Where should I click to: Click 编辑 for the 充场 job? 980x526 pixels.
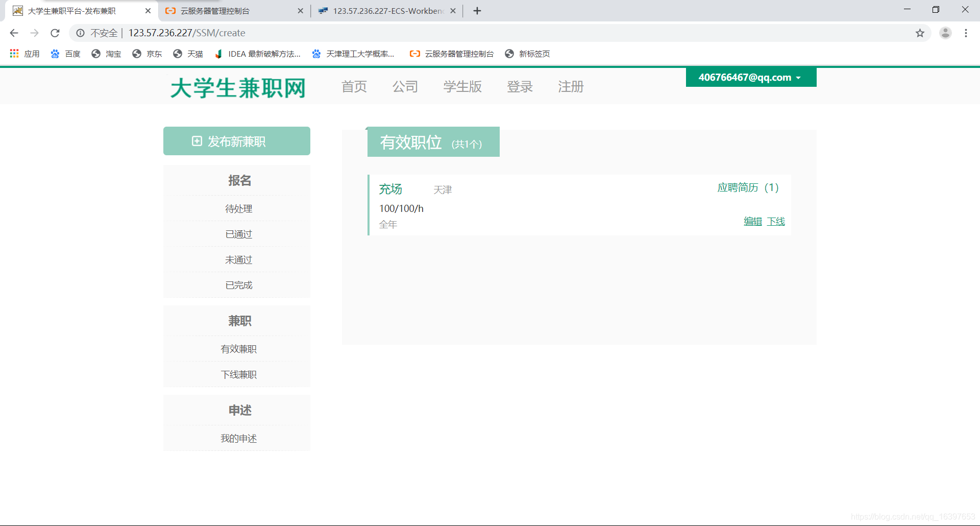point(753,221)
